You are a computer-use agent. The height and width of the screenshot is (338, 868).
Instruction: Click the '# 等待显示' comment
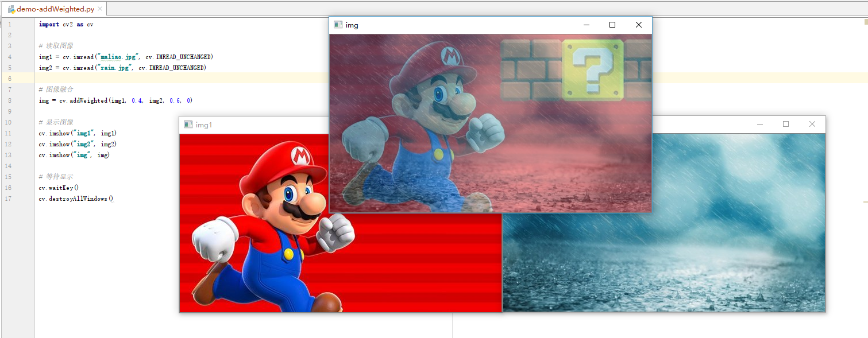tap(56, 177)
